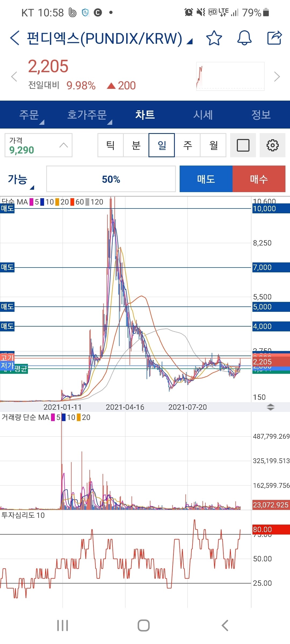Switch to the 시세 tab
290x644 pixels.
click(x=203, y=115)
